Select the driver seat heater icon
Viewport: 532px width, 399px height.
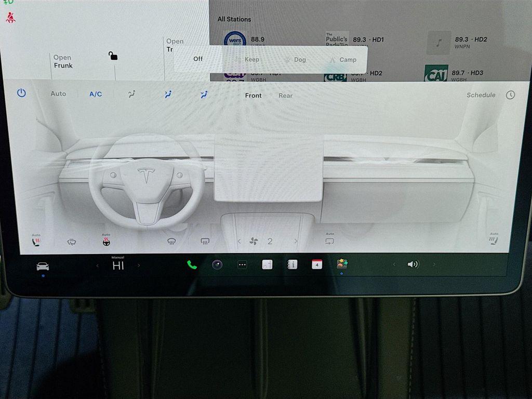pyautogui.click(x=35, y=241)
